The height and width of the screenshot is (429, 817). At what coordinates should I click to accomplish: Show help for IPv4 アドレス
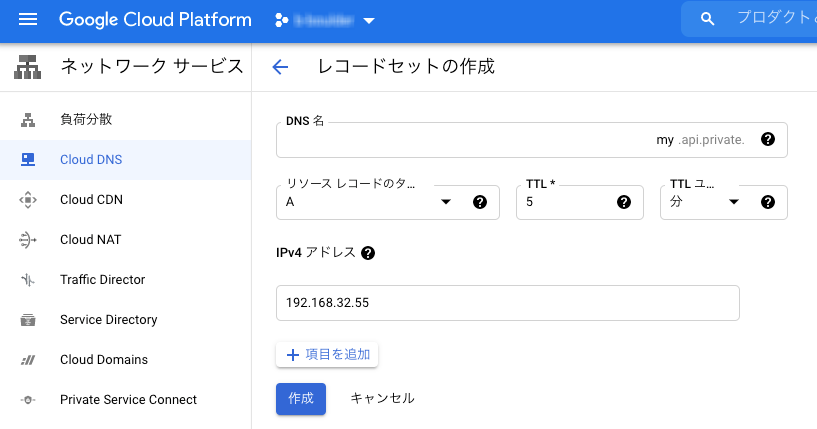(x=368, y=253)
